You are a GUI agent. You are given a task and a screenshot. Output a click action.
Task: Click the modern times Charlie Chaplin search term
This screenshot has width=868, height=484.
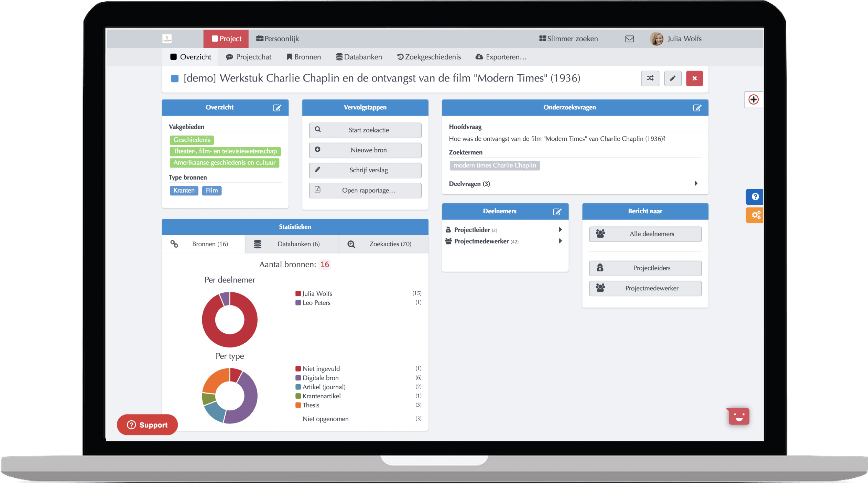pyautogui.click(x=495, y=166)
